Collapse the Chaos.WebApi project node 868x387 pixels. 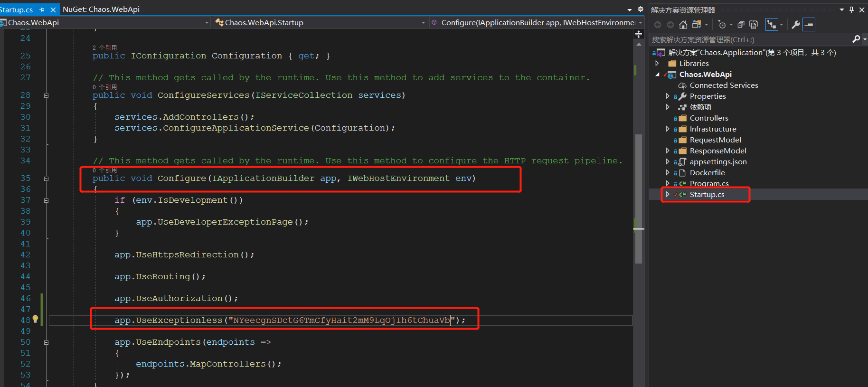[658, 75]
